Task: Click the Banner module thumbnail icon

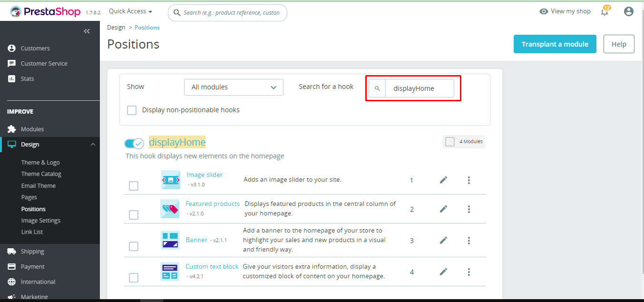Action: 170,240
